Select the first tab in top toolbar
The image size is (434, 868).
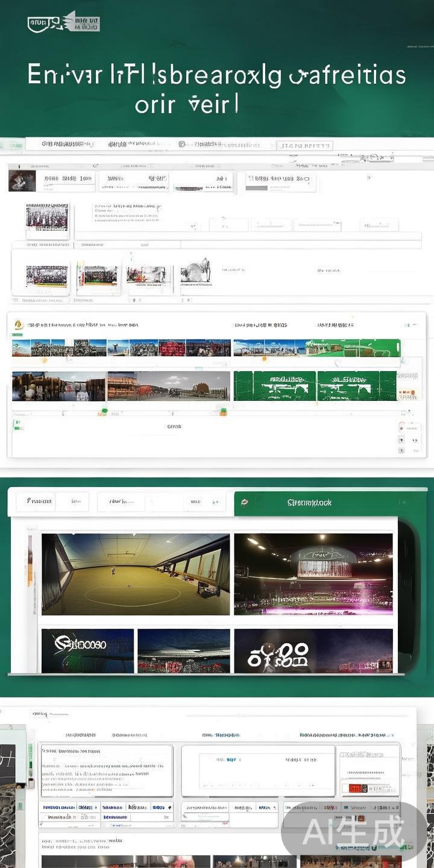tap(66, 145)
